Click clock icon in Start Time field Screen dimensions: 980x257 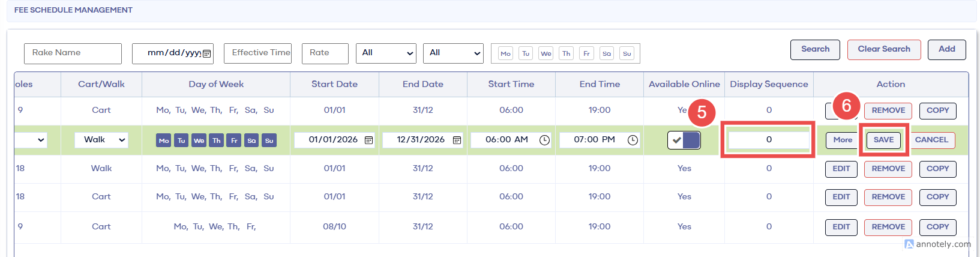pos(544,140)
